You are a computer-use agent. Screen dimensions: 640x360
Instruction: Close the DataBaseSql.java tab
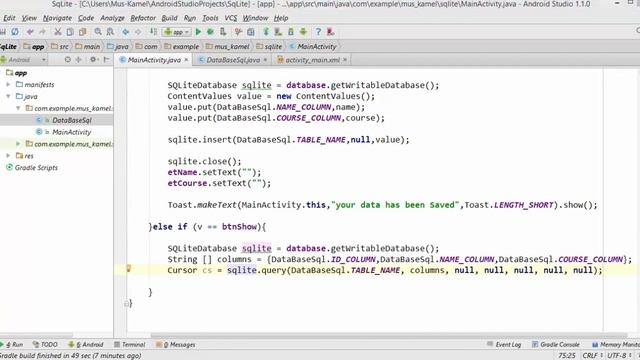(265, 60)
